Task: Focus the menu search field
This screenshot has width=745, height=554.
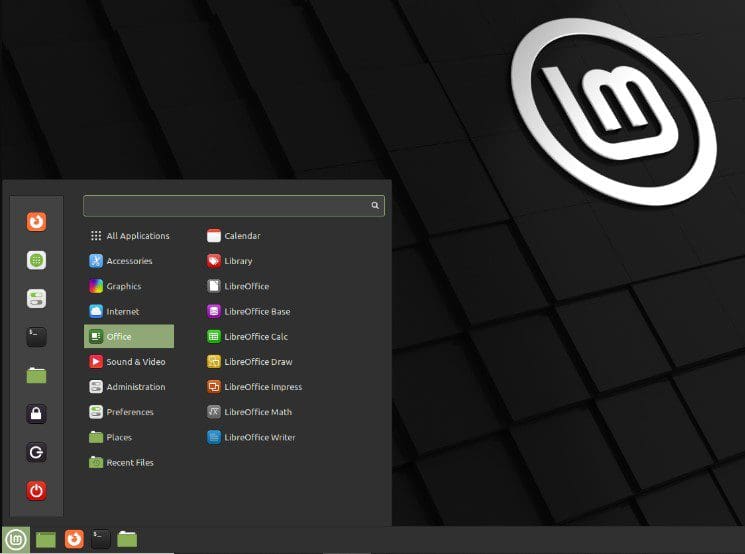Action: [233, 206]
